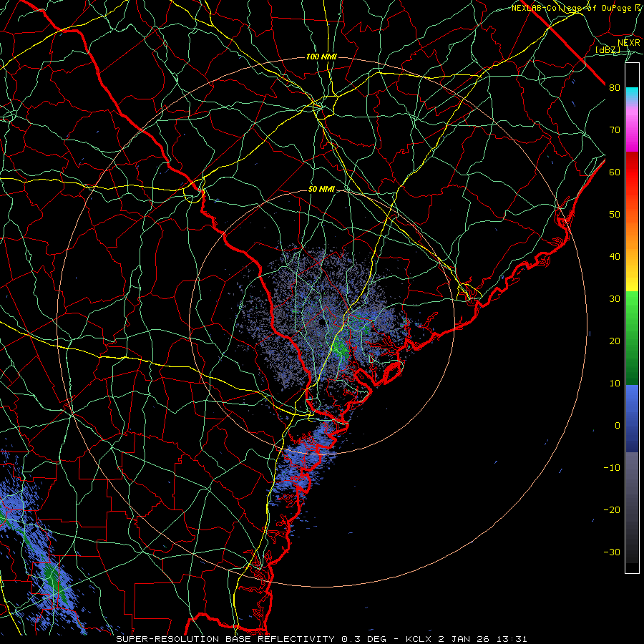644x644 pixels.
Task: Click the blue band of the color bar
Action: [x=632, y=419]
